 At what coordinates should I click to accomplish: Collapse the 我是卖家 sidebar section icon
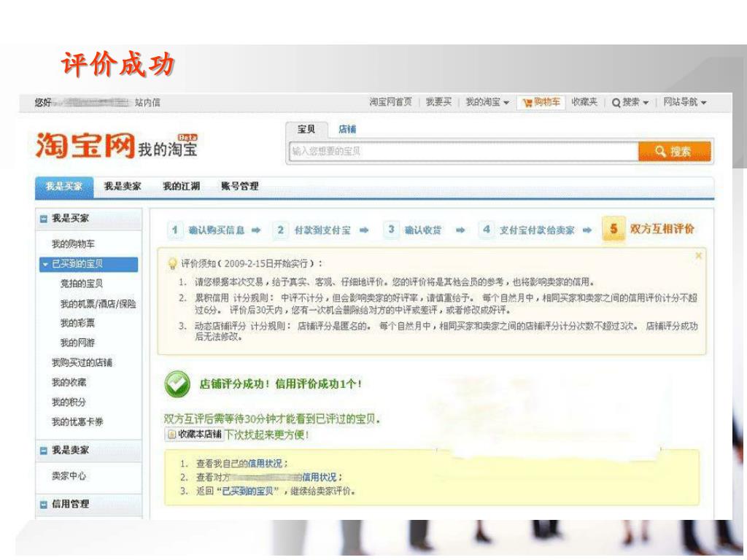(x=44, y=450)
